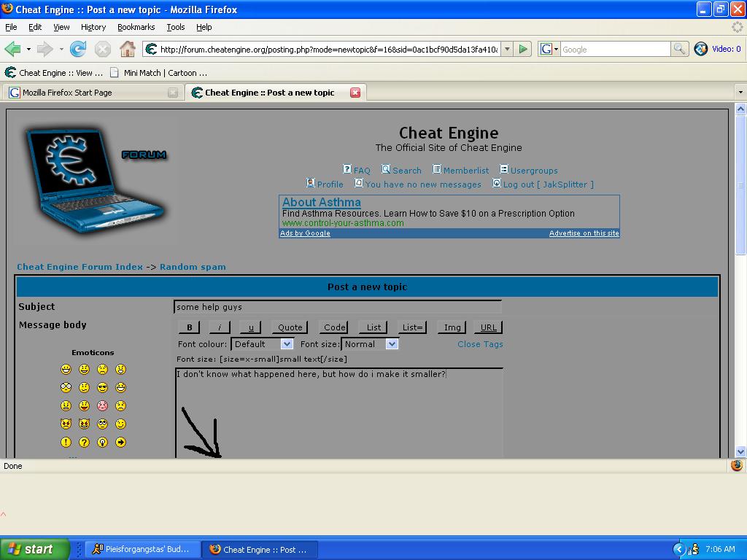Open the address bar history dropdown
Image resolution: width=747 pixels, height=560 pixels.
pos(508,49)
